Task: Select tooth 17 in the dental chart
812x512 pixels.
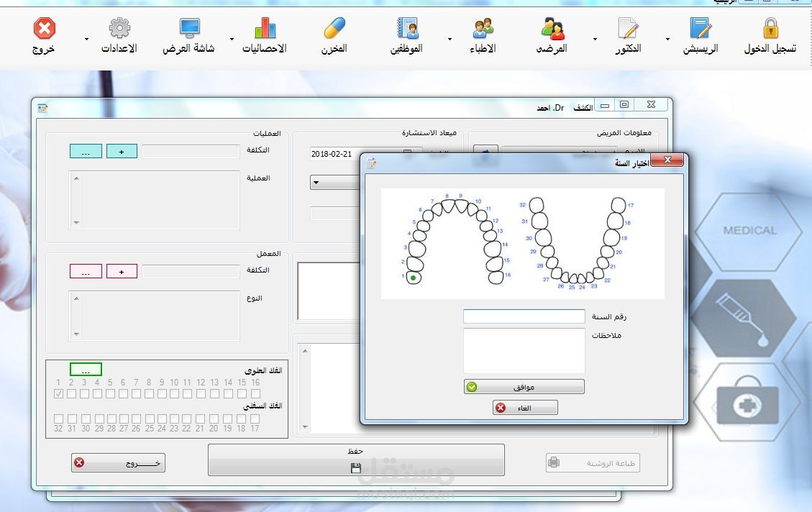Action: pos(619,205)
